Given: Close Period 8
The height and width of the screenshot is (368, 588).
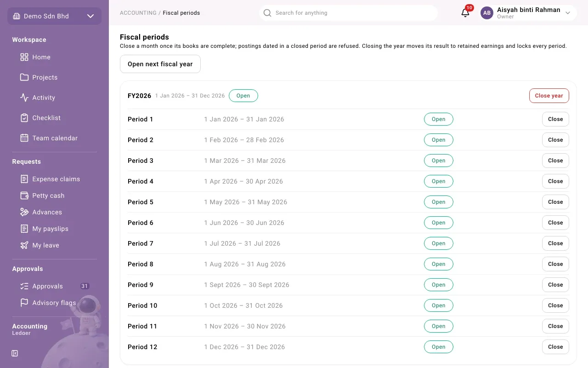Looking at the screenshot, I should (x=555, y=264).
